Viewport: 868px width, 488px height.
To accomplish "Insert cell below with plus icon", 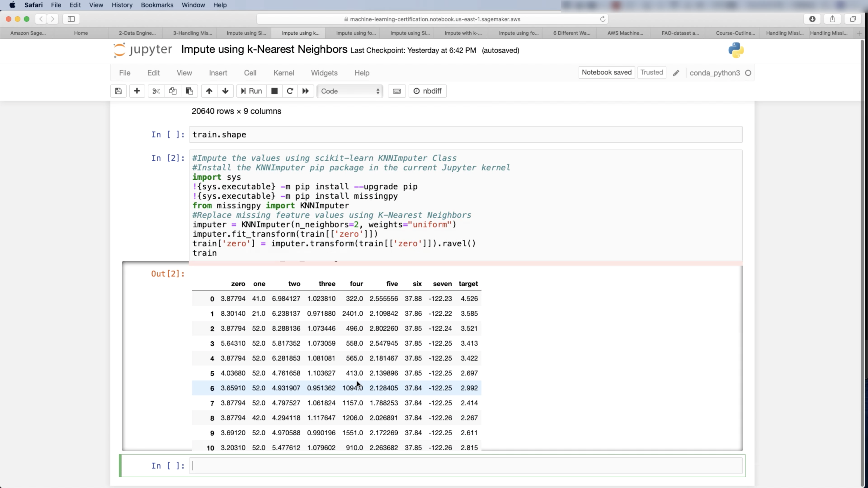I will pyautogui.click(x=137, y=91).
